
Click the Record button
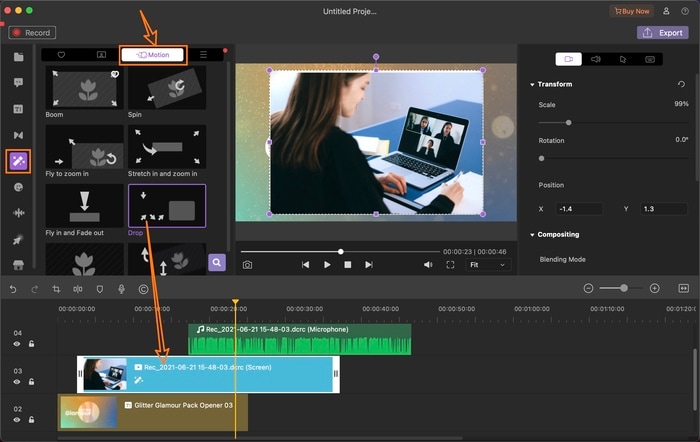[32, 33]
